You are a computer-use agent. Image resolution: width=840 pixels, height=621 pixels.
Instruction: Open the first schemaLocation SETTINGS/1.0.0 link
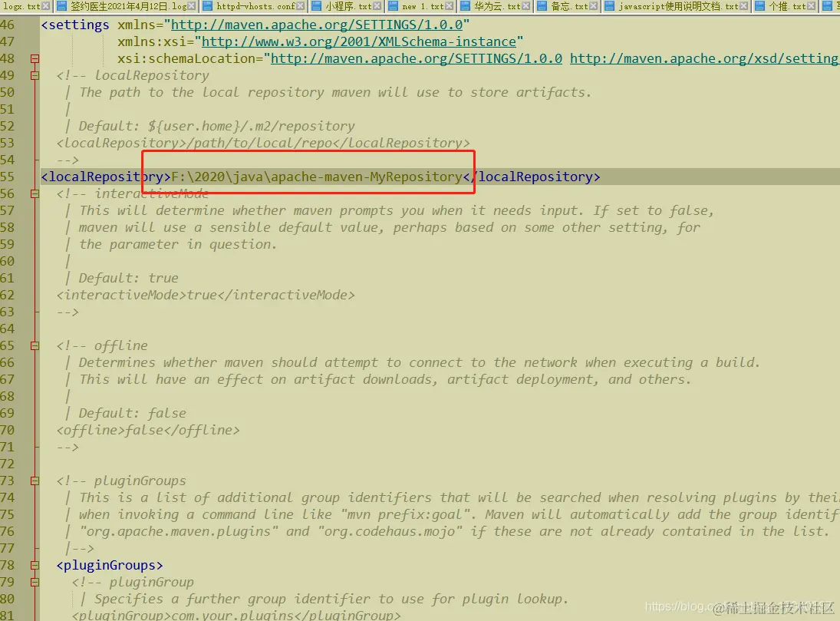pos(417,59)
